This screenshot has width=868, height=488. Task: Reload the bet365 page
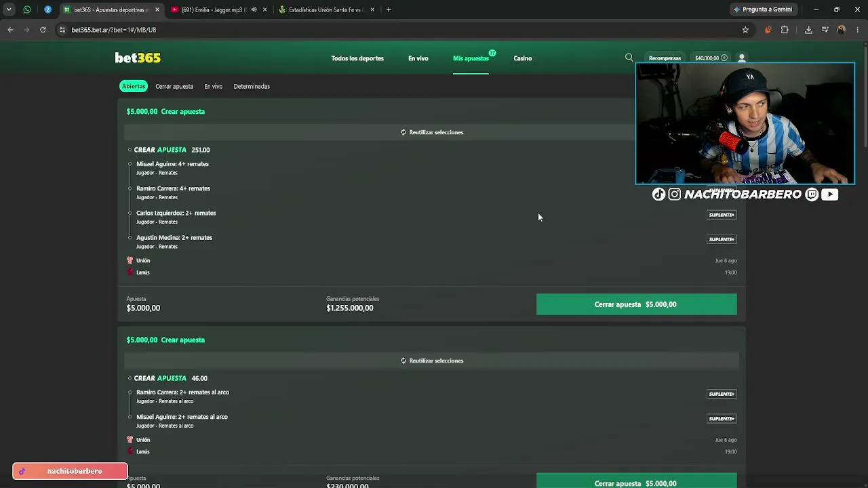pyautogui.click(x=43, y=30)
